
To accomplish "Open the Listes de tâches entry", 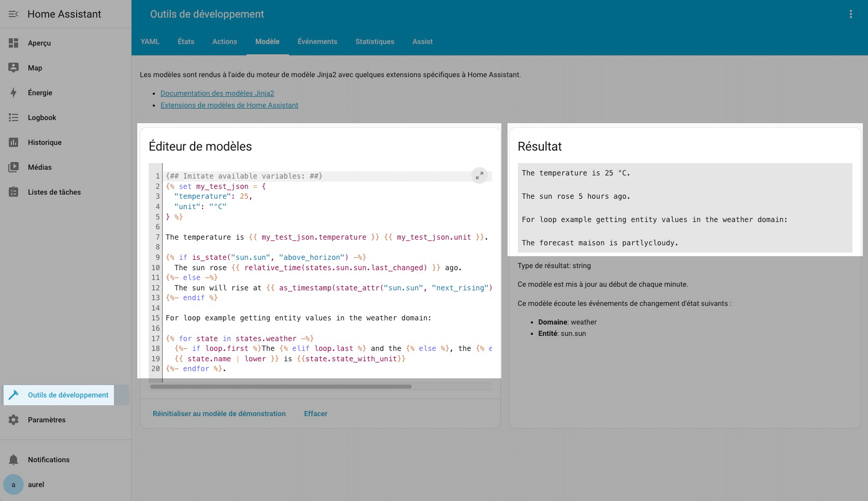I will click(65, 192).
